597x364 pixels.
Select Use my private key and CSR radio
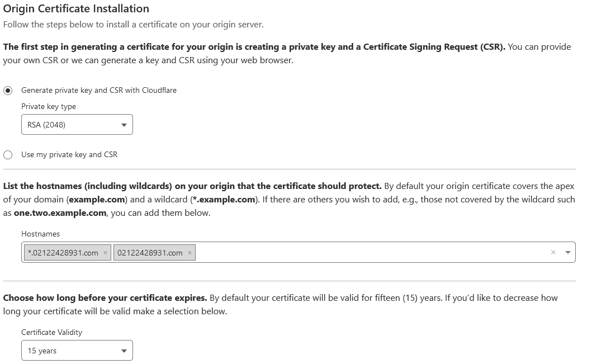[x=8, y=154]
